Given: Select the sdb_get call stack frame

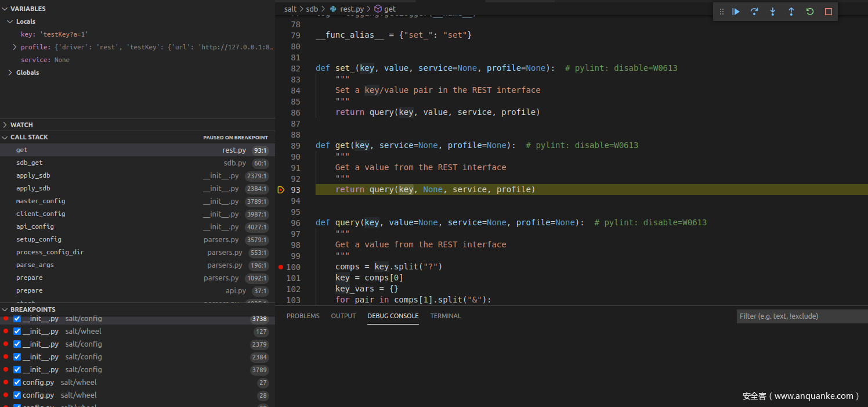Looking at the screenshot, I should [29, 163].
